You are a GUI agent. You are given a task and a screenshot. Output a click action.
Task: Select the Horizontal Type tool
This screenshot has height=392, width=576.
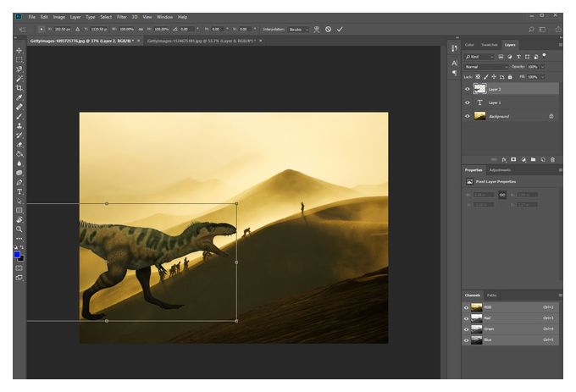coord(19,191)
